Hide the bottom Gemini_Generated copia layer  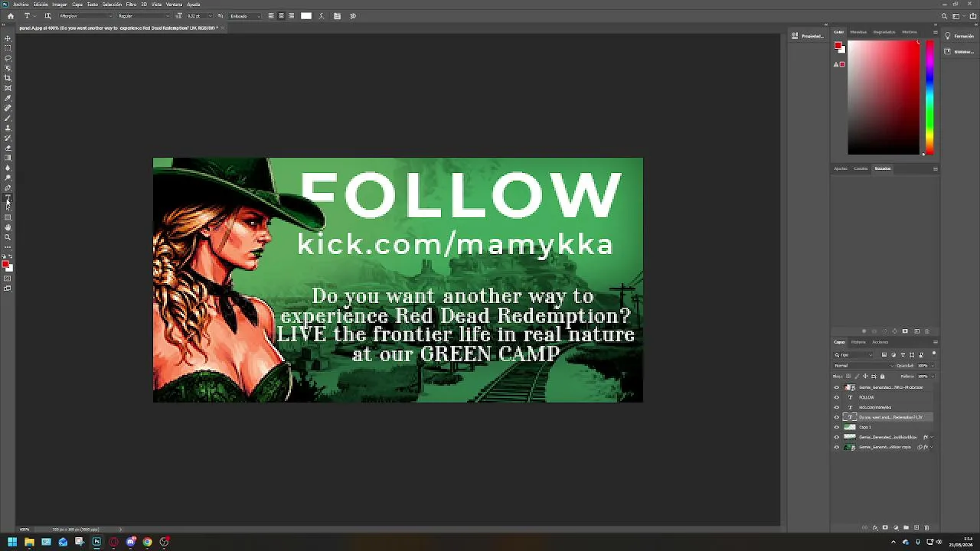click(836, 447)
